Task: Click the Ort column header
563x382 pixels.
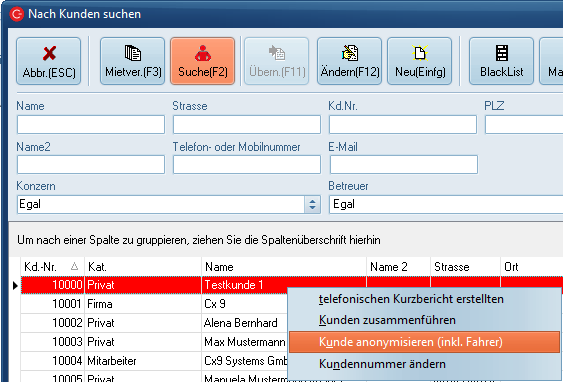Action: pos(531,267)
